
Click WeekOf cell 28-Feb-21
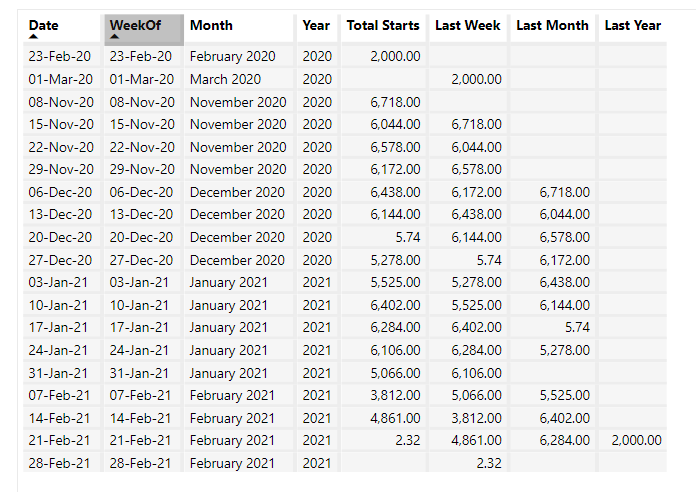140,463
